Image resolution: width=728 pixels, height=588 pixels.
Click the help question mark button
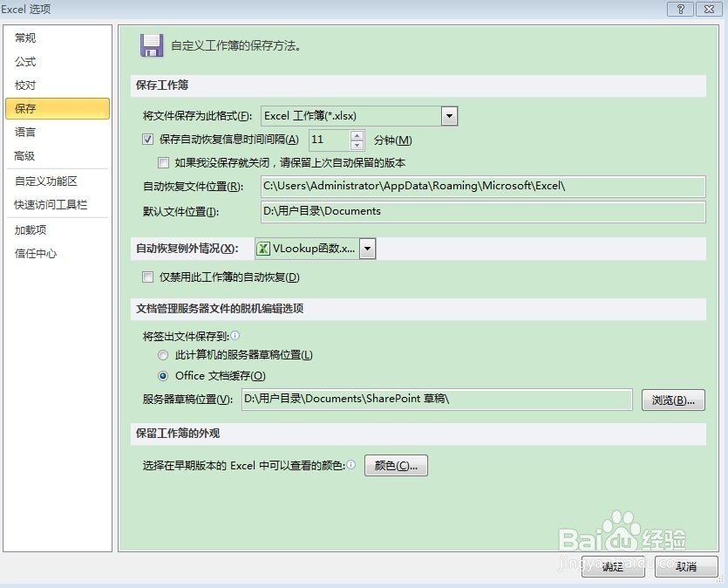click(x=680, y=9)
